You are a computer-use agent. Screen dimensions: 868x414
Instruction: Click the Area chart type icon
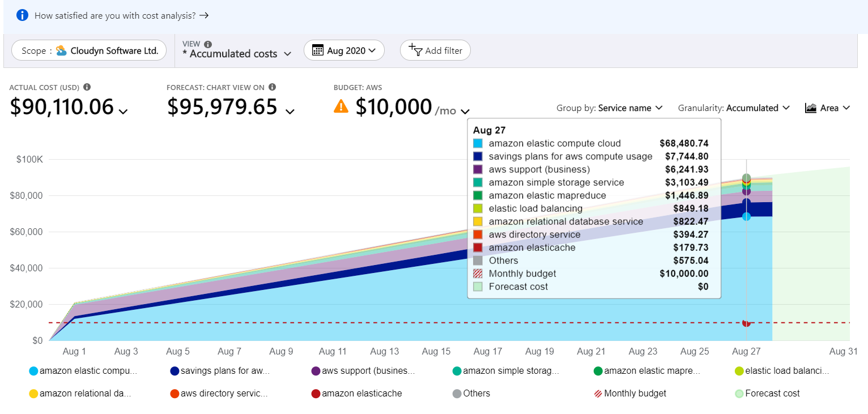pos(810,108)
